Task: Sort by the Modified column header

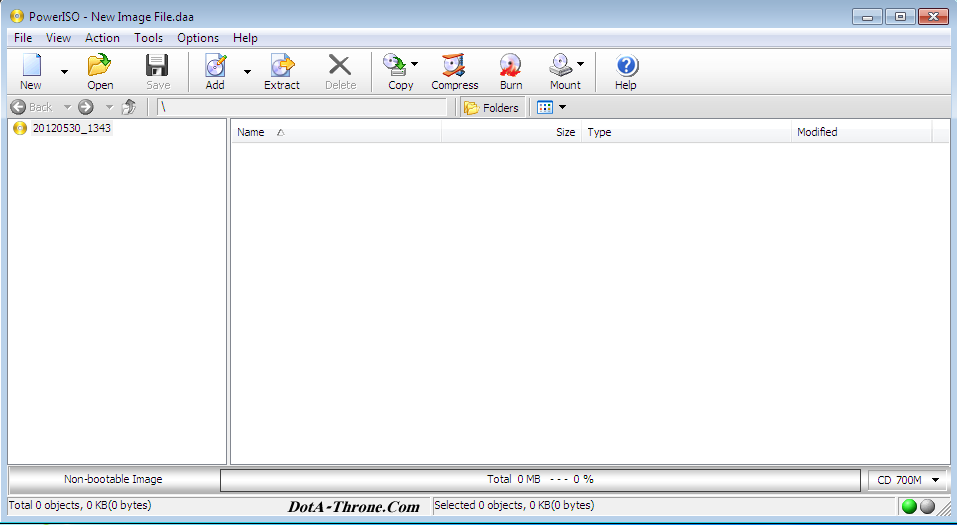Action: (x=862, y=132)
